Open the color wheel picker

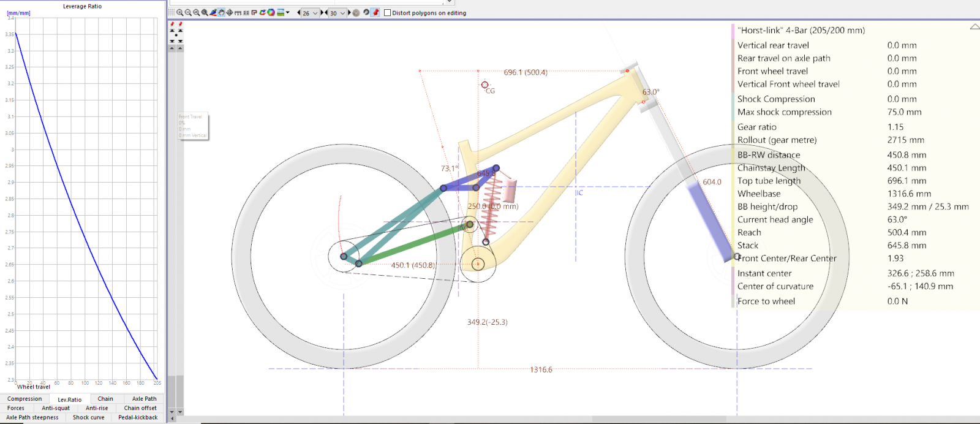pyautogui.click(x=271, y=12)
